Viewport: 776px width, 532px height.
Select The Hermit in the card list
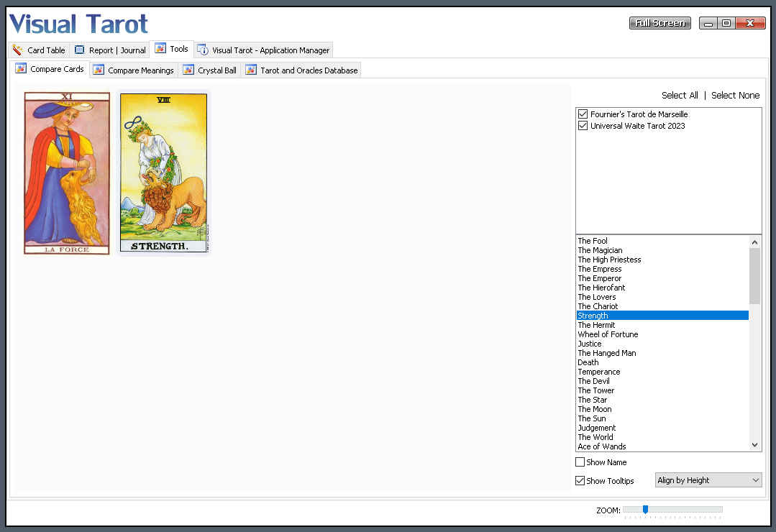click(x=662, y=325)
